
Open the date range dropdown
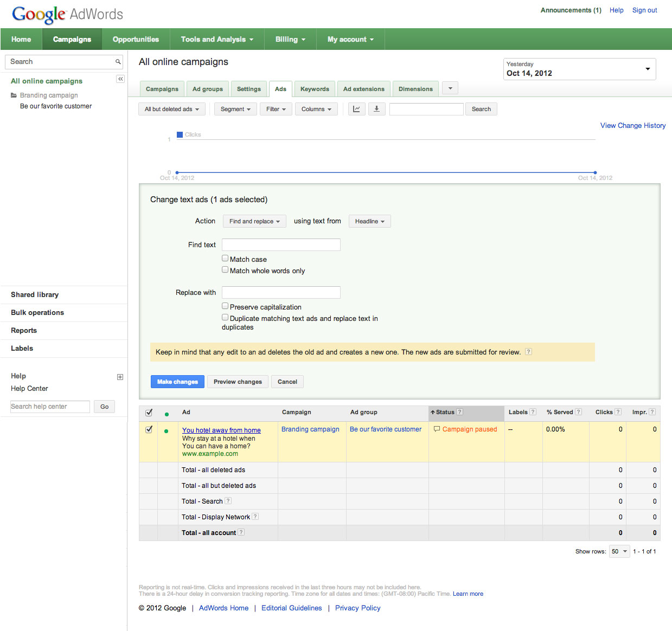[x=579, y=69]
